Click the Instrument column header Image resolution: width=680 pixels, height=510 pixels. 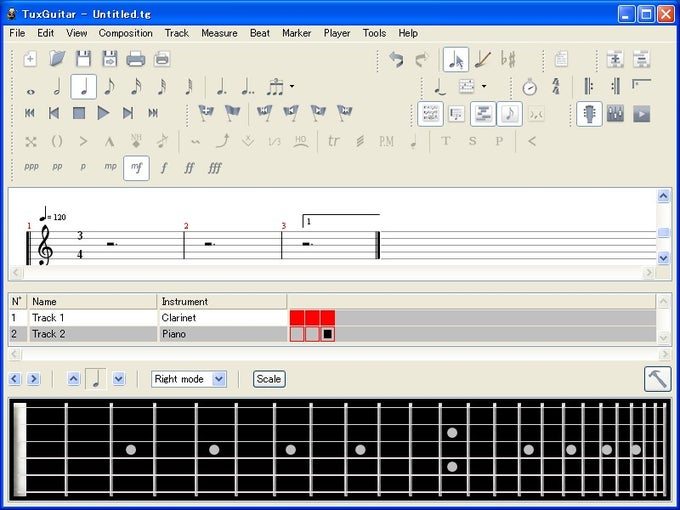point(222,301)
